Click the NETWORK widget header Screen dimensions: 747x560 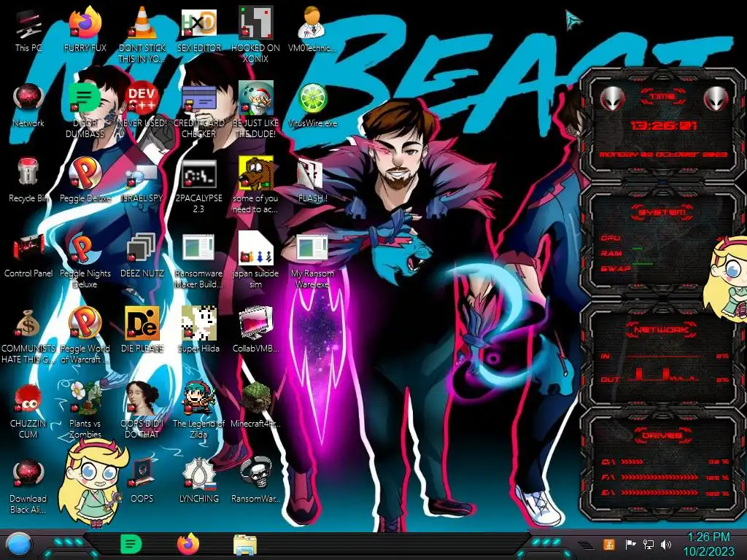pos(661,330)
